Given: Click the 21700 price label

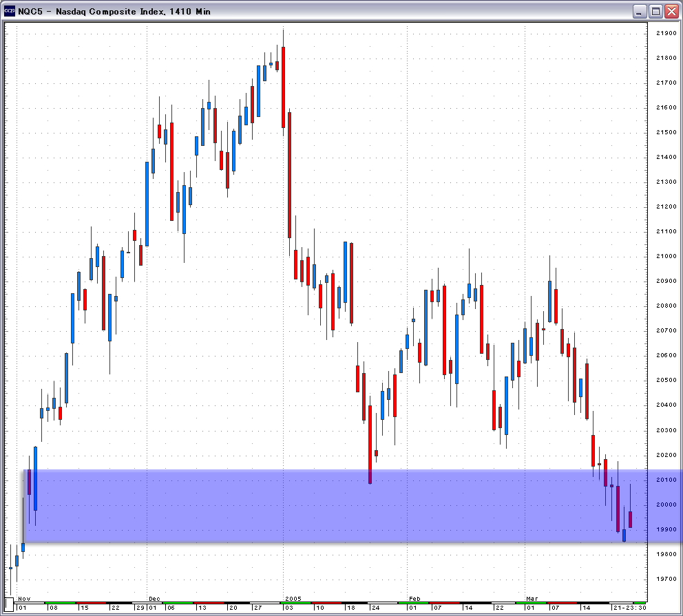Looking at the screenshot, I should tap(666, 83).
